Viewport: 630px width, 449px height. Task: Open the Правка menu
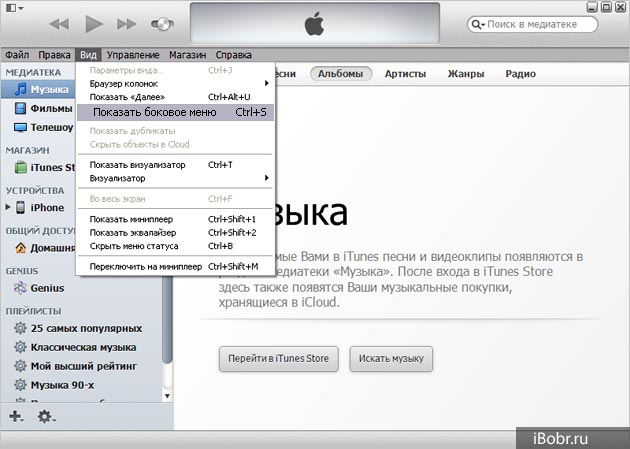(x=54, y=55)
